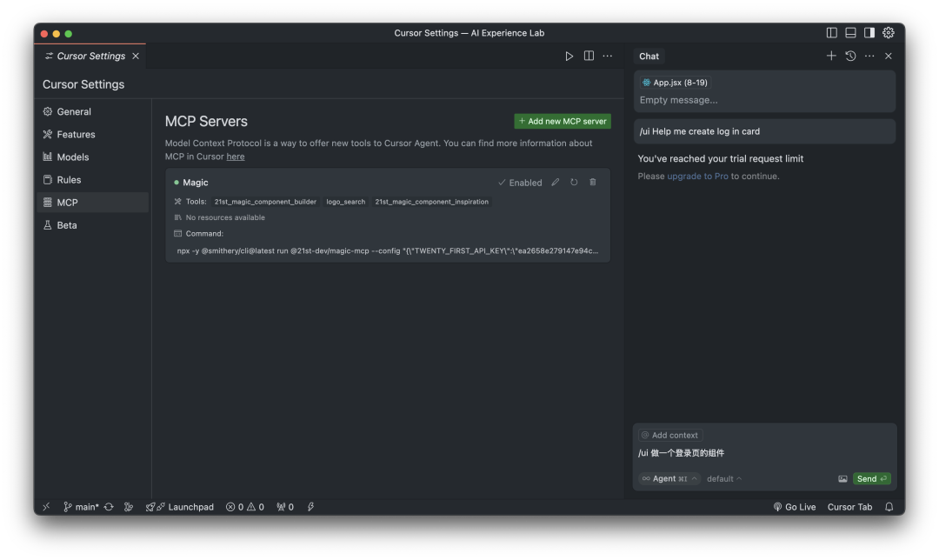Click the Magic server name
Screen dimensions: 939x560
point(196,183)
